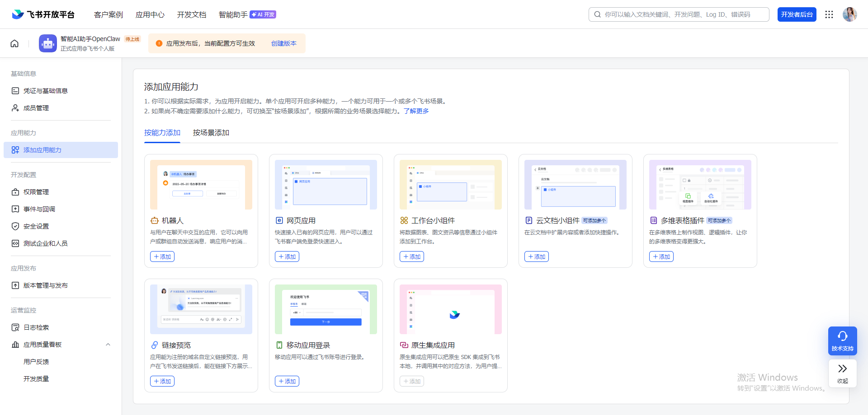
Task: Click the 机器人 card robot icon
Action: (155, 220)
